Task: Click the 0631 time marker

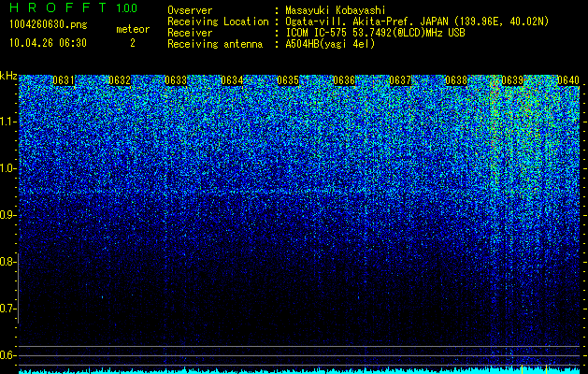Action: click(64, 80)
